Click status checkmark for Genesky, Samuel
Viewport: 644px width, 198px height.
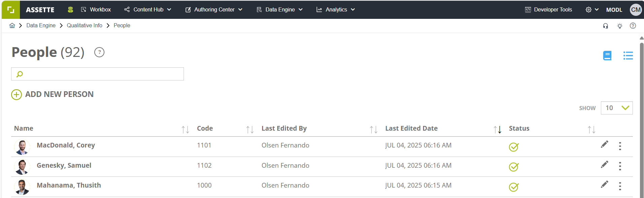(x=514, y=167)
